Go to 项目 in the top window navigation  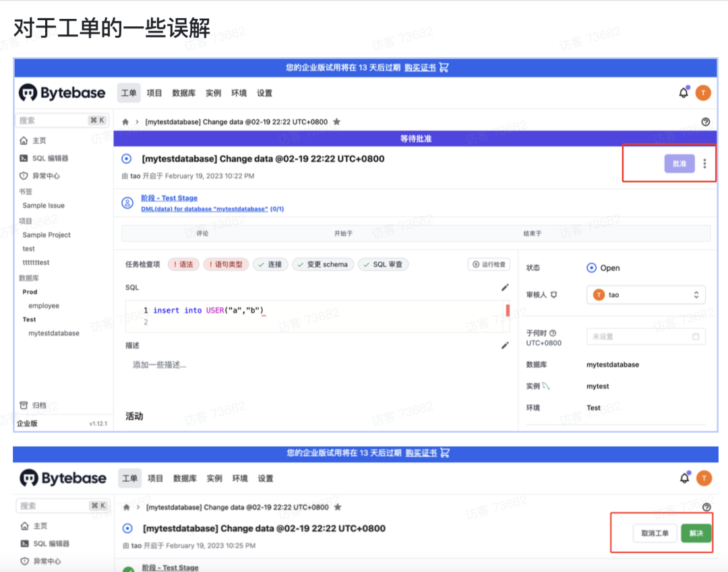[x=154, y=93]
